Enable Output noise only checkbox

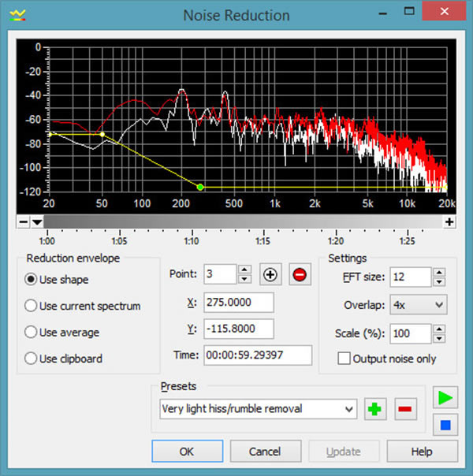(344, 359)
